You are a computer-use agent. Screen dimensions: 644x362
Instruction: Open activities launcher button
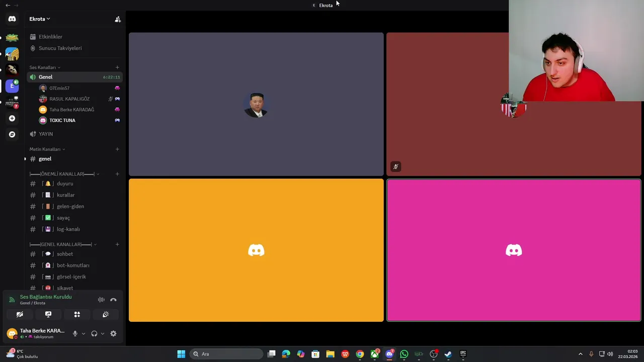[x=77, y=314]
